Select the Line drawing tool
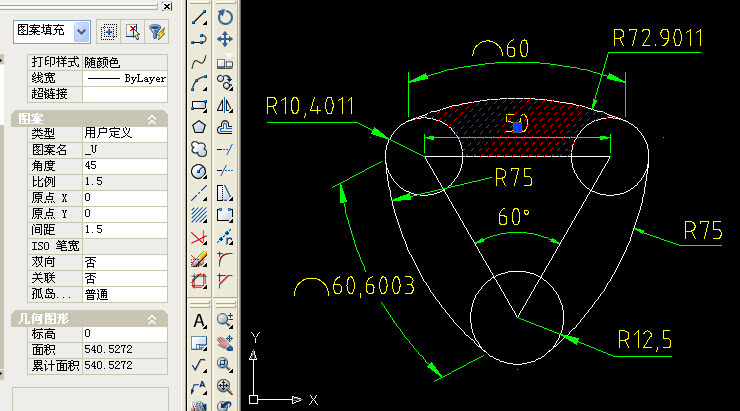Viewport: 740px width, 411px height. [x=199, y=18]
